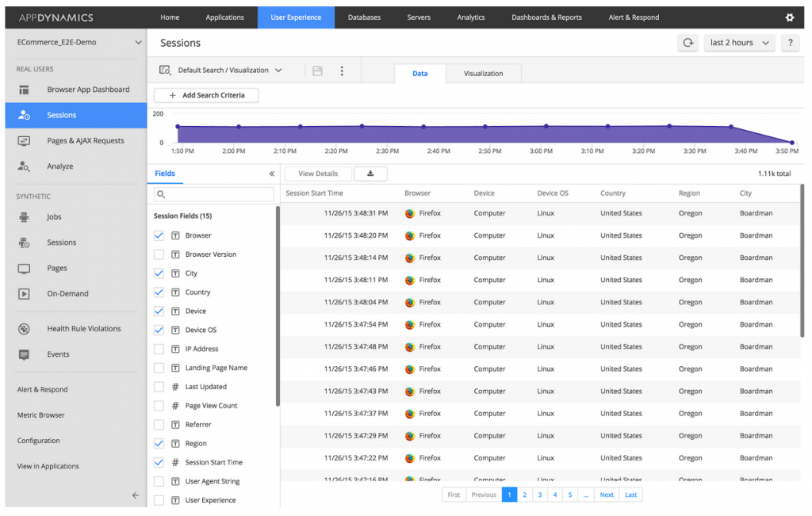Click the synthetic Jobs icon
The width and height of the screenshot is (812, 516).
point(24,217)
